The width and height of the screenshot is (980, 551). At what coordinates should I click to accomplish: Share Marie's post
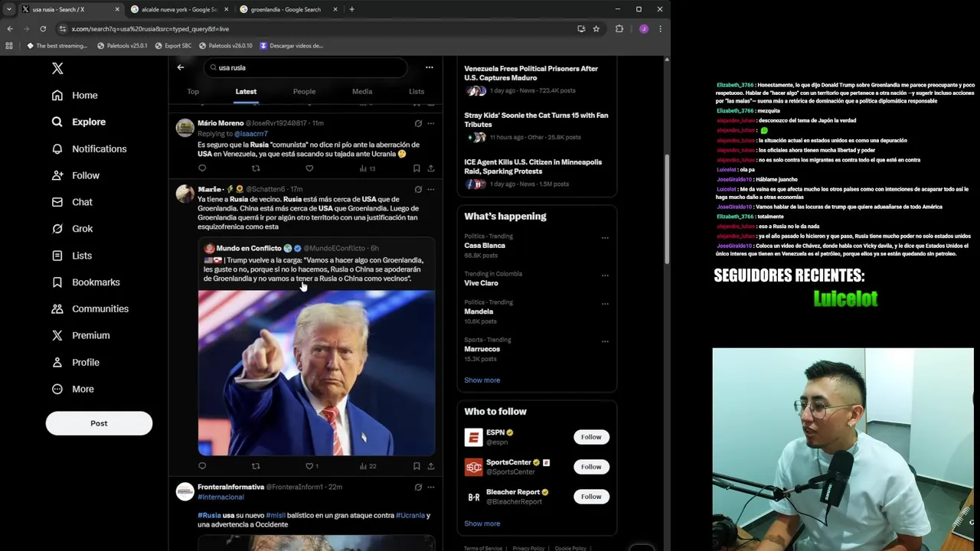point(431,466)
